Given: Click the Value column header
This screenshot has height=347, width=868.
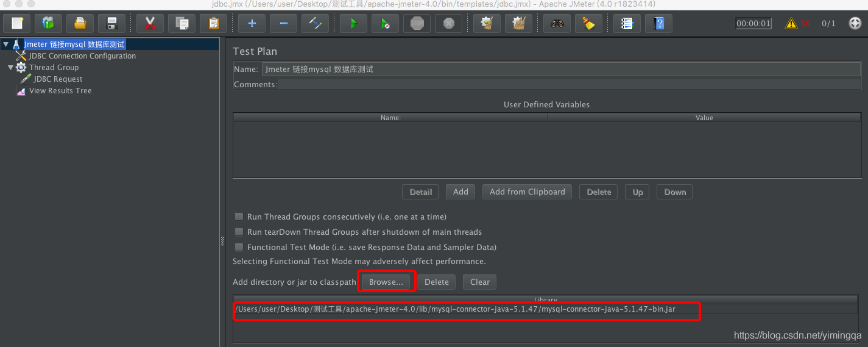Looking at the screenshot, I should click(x=704, y=118).
